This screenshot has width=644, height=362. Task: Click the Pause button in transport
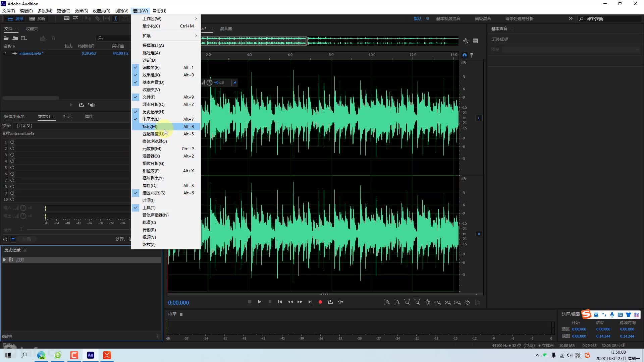(270, 302)
